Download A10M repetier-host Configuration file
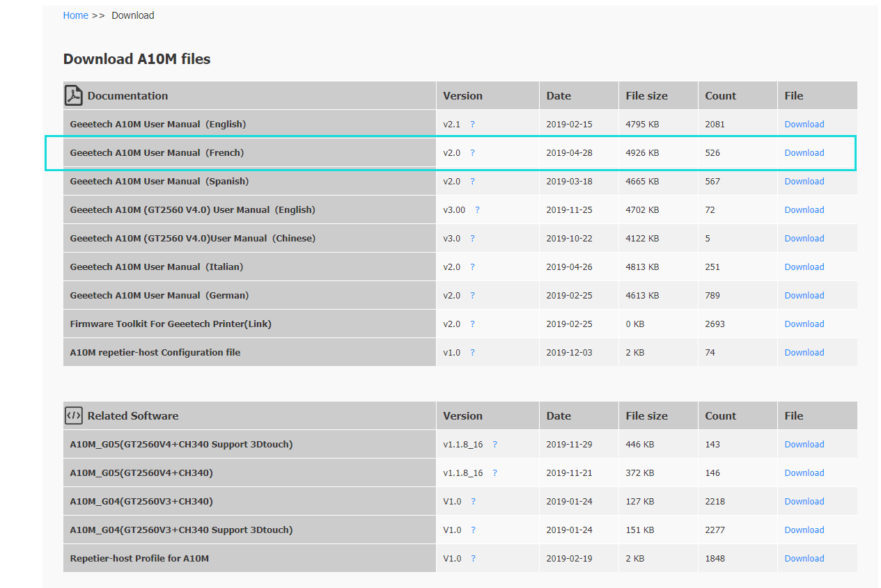The image size is (881, 588). point(804,353)
